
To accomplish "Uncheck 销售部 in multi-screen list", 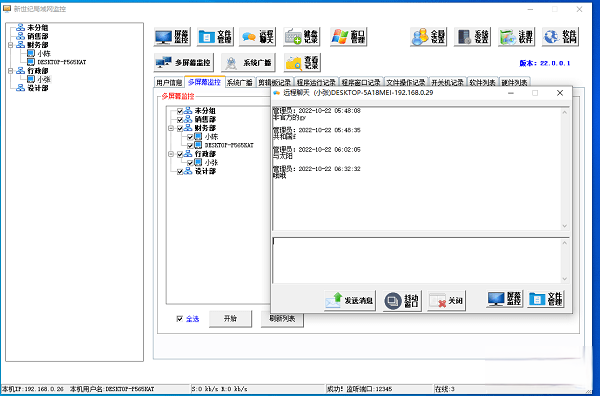I will tap(180, 120).
